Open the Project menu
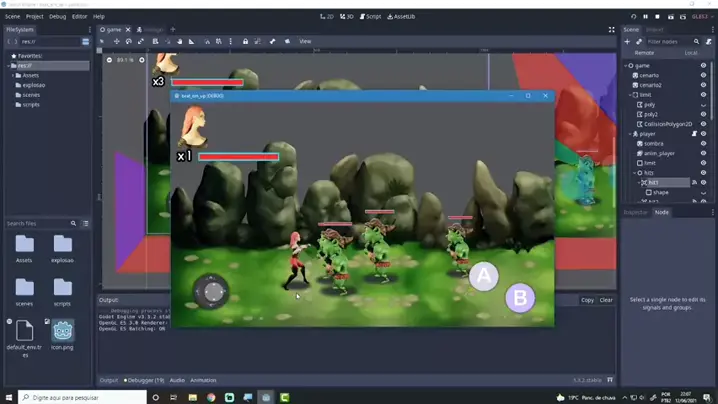 [x=34, y=16]
